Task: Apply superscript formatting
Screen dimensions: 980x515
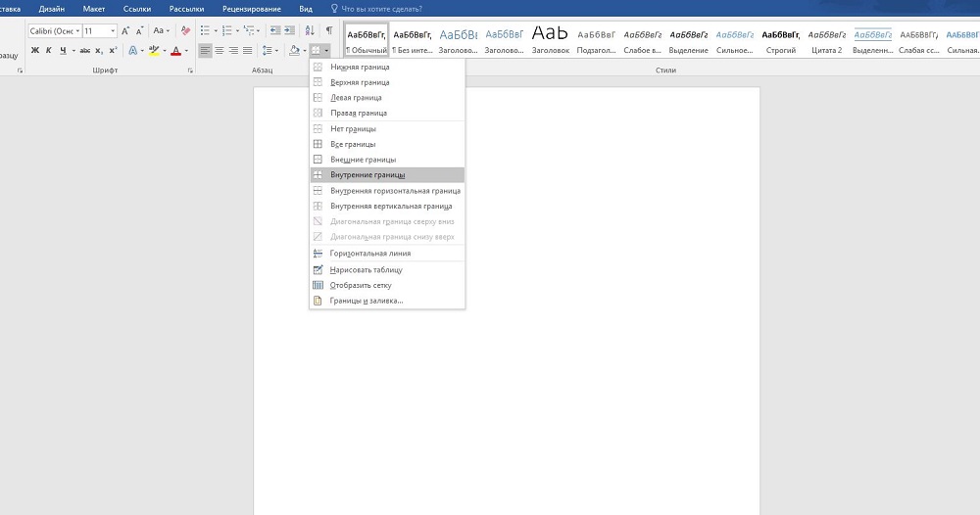Action: (115, 50)
